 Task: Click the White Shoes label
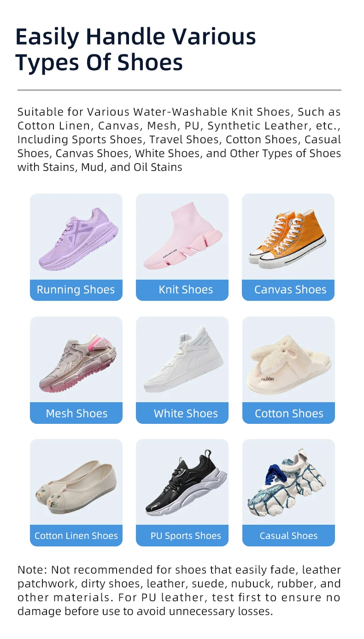(x=182, y=413)
